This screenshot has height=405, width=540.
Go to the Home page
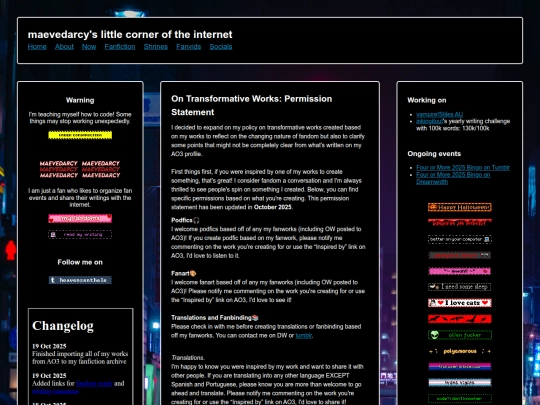[37, 46]
